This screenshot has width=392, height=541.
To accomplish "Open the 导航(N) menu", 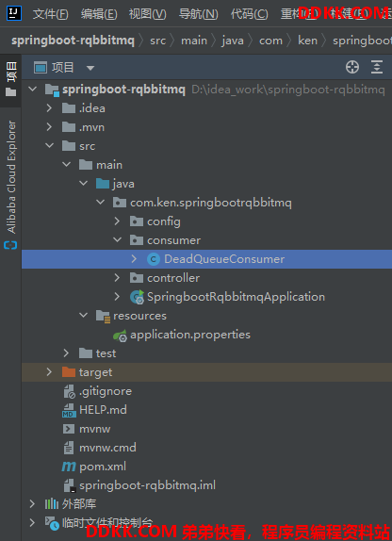I will [x=199, y=14].
